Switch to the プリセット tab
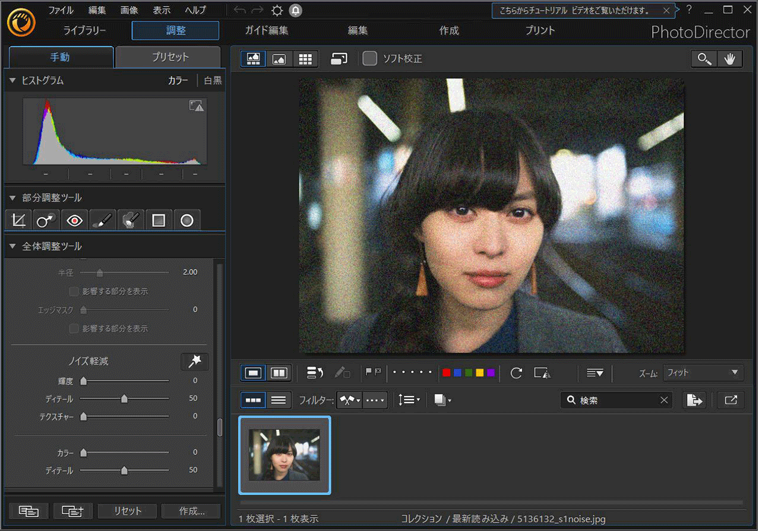The width and height of the screenshot is (759, 532). click(168, 56)
